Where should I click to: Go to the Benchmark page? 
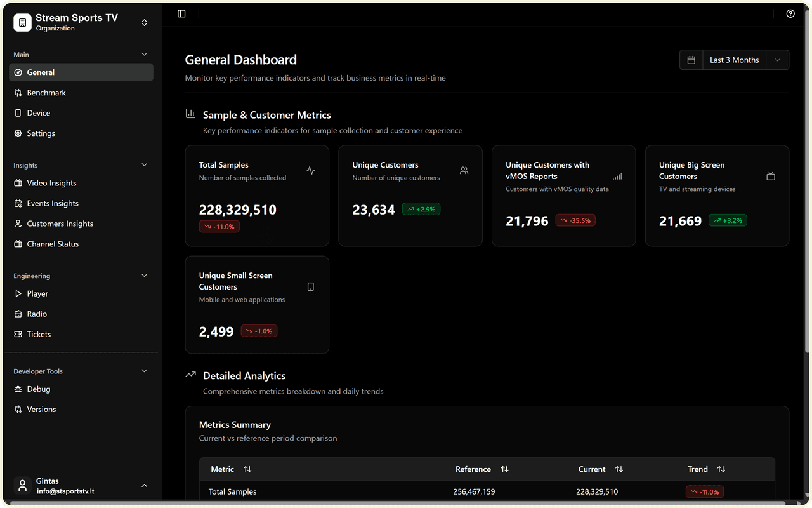[81, 93]
